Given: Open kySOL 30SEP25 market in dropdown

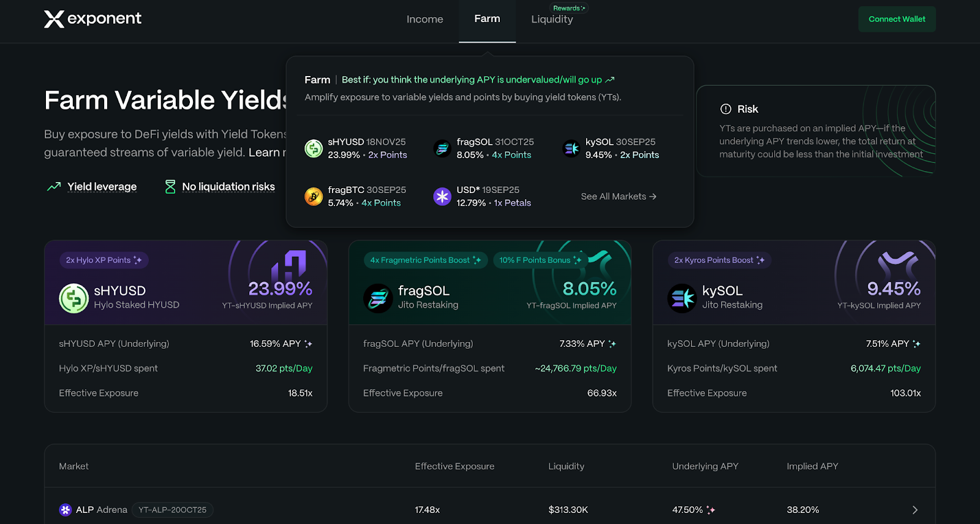Looking at the screenshot, I should pos(611,148).
